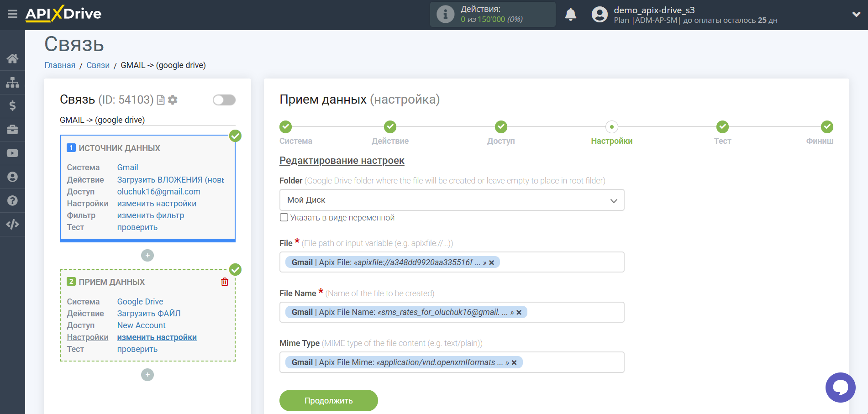Delete the data receive block
This screenshot has height=414, width=868.
click(225, 282)
